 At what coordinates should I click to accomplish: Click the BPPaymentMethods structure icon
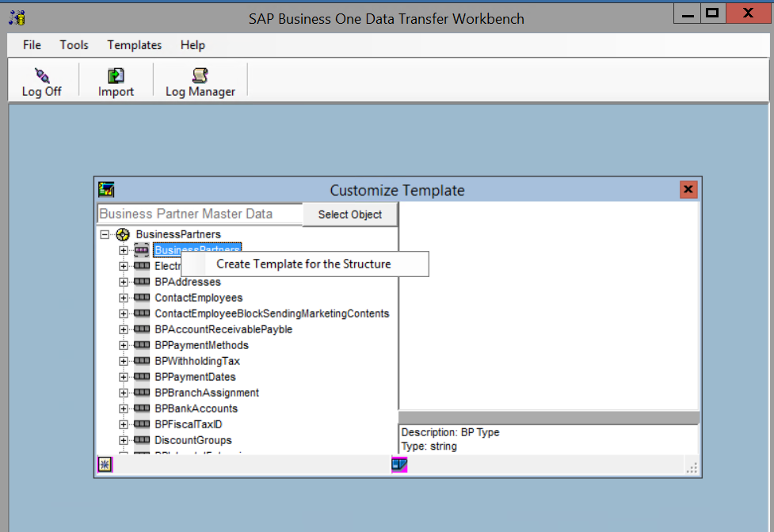coord(142,344)
